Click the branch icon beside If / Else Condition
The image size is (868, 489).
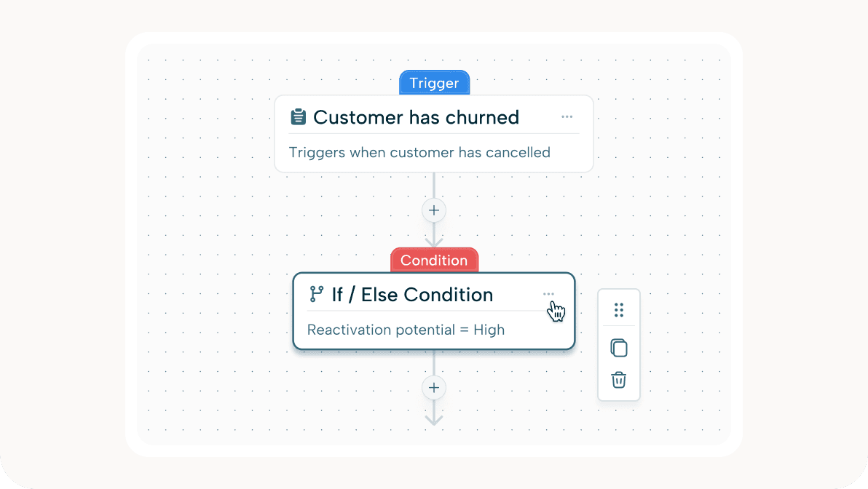click(317, 294)
